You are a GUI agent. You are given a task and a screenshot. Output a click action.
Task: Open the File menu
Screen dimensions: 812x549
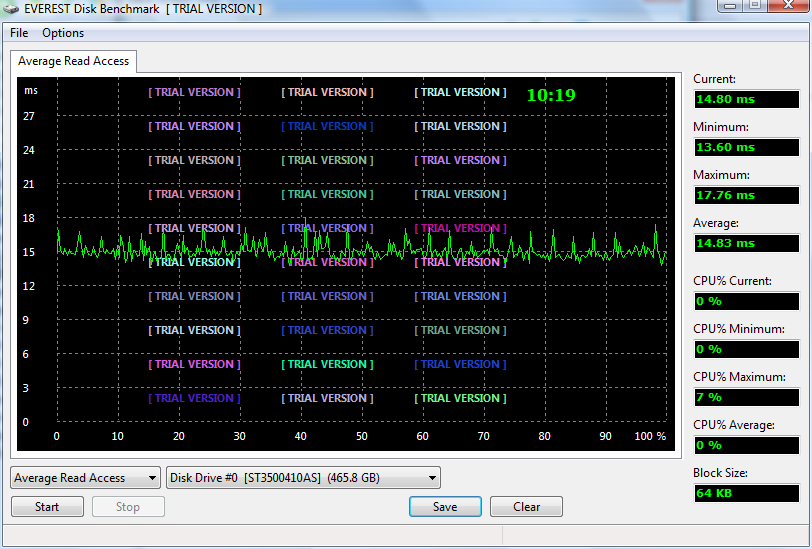[x=19, y=33]
